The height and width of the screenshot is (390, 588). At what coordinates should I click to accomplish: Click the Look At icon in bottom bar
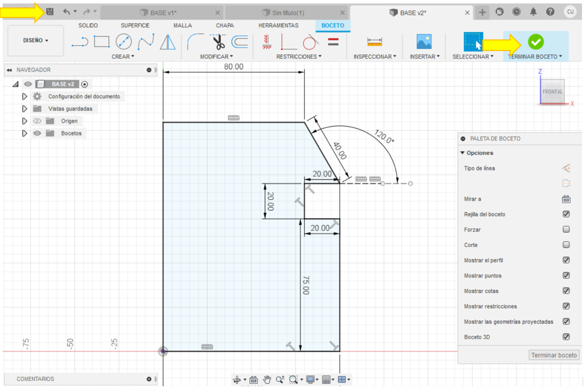[x=254, y=380]
